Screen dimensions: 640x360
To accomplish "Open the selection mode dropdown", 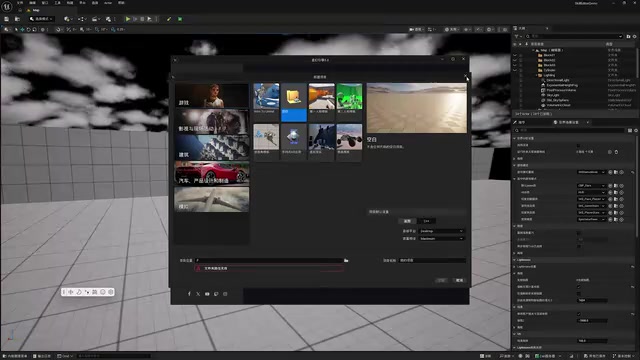I will (41, 19).
